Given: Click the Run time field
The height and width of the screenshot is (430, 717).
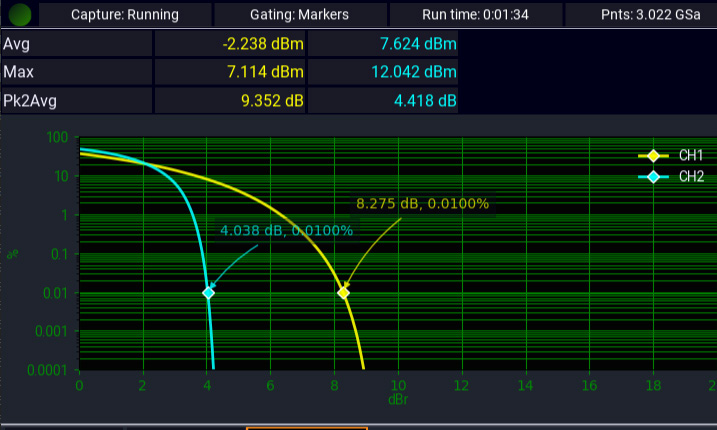Looking at the screenshot, I should [x=474, y=15].
